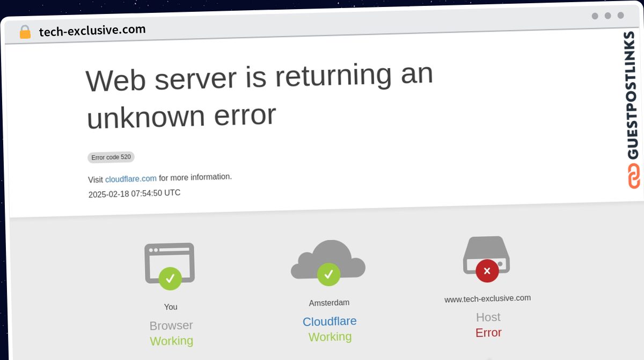The width and height of the screenshot is (644, 360).
Task: Click Working status under Browser
Action: (172, 341)
